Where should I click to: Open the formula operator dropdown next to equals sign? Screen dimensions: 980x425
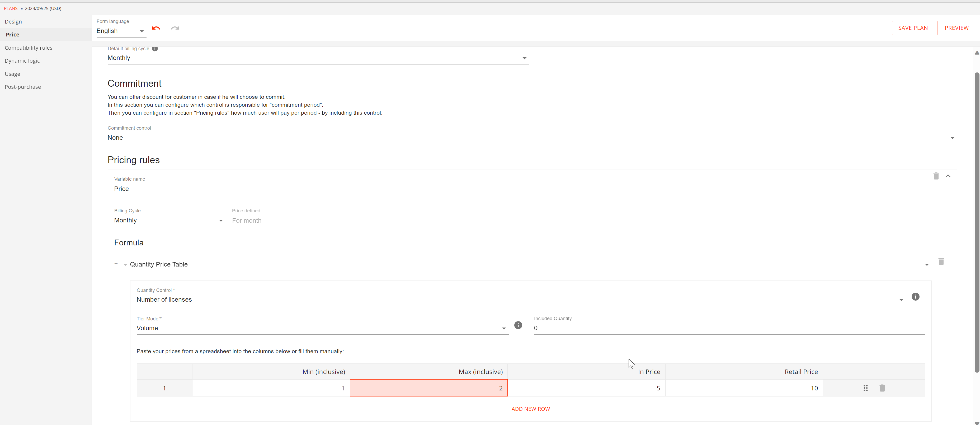(125, 264)
